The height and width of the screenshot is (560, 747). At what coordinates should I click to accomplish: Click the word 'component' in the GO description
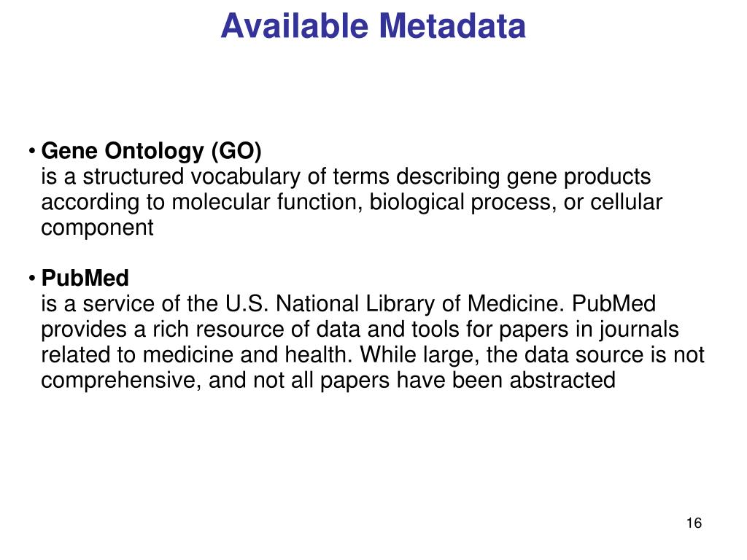click(x=97, y=228)
